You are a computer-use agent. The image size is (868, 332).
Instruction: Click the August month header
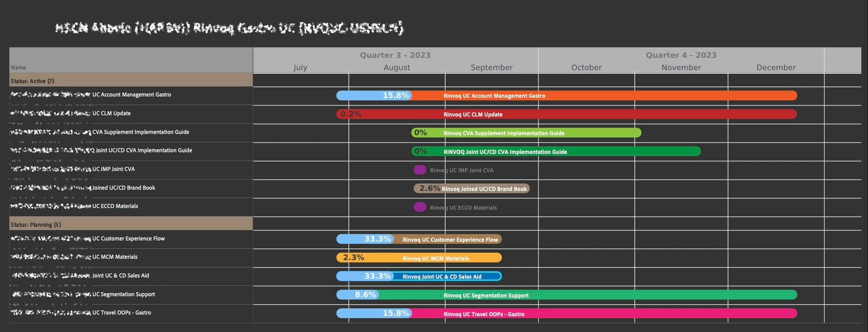point(397,67)
